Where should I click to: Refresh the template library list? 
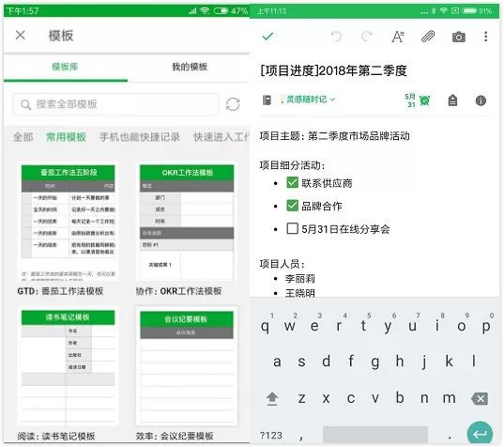233,104
